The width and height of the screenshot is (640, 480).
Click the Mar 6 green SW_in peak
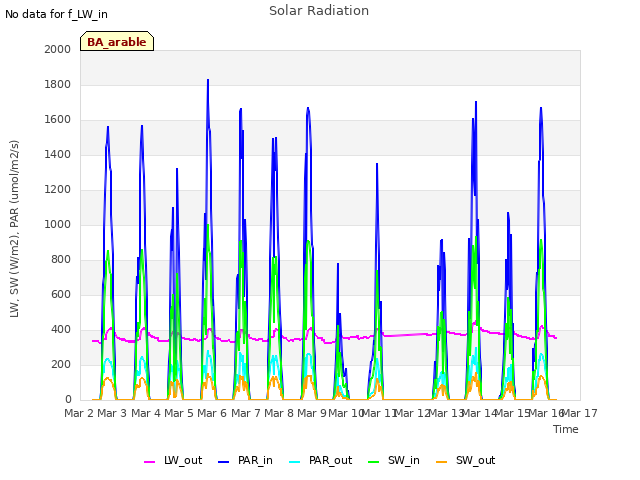208,225
